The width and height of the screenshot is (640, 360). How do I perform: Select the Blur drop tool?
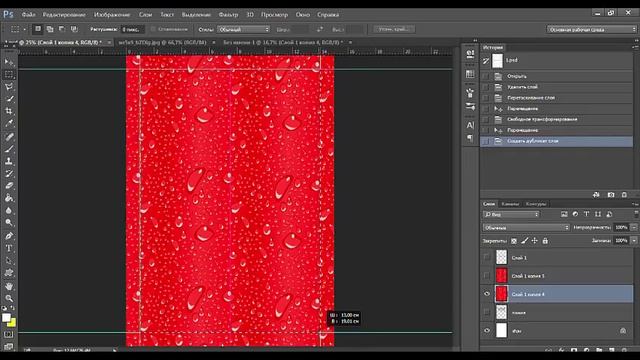[9, 211]
